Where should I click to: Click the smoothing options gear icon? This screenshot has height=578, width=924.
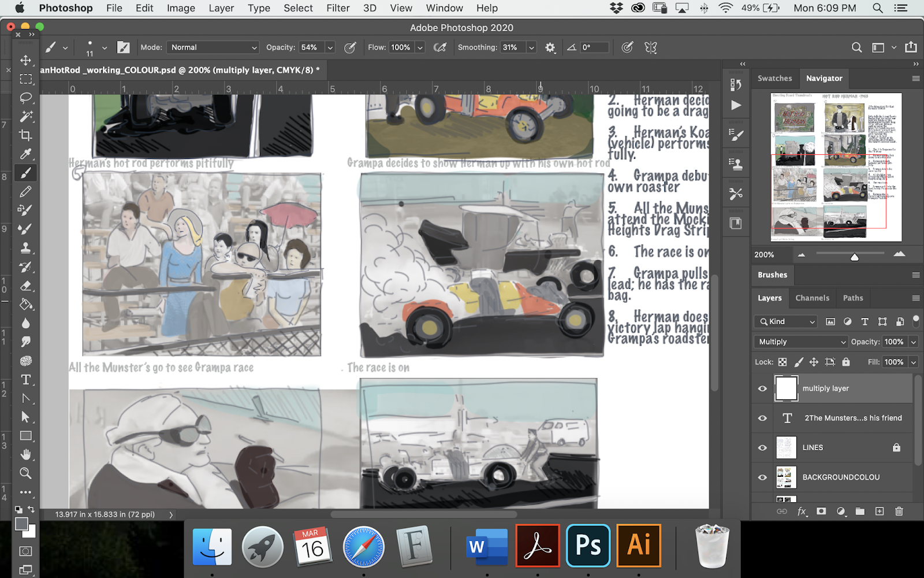pos(550,47)
